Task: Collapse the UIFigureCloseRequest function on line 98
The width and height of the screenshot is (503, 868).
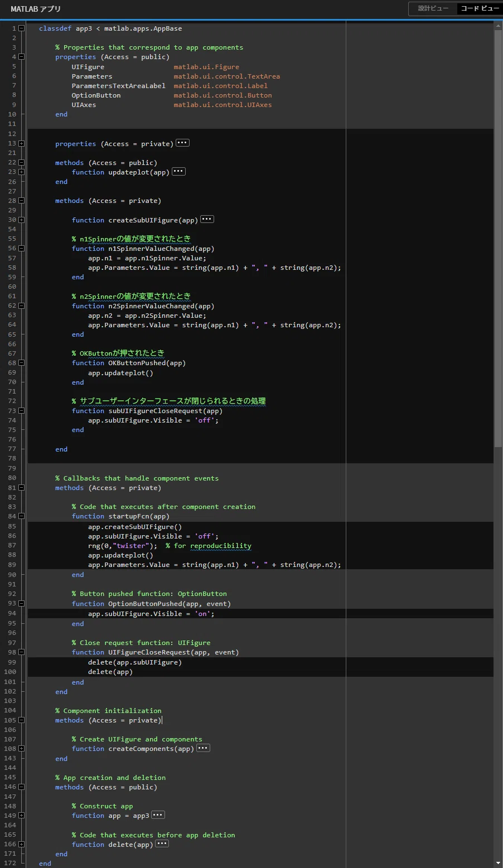Action: coord(22,652)
